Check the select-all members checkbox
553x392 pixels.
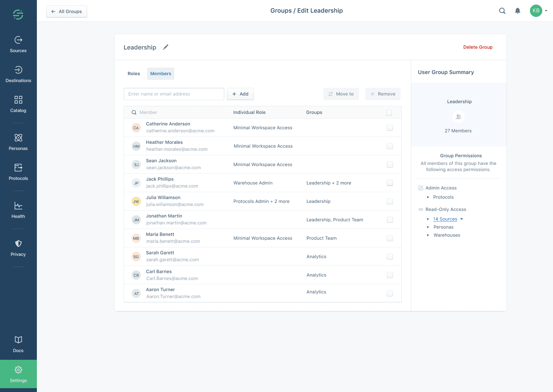click(x=389, y=112)
